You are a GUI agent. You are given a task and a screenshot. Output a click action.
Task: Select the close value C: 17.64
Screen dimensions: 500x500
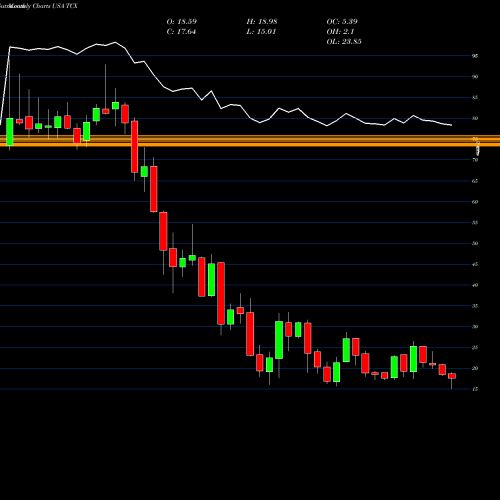(181, 32)
